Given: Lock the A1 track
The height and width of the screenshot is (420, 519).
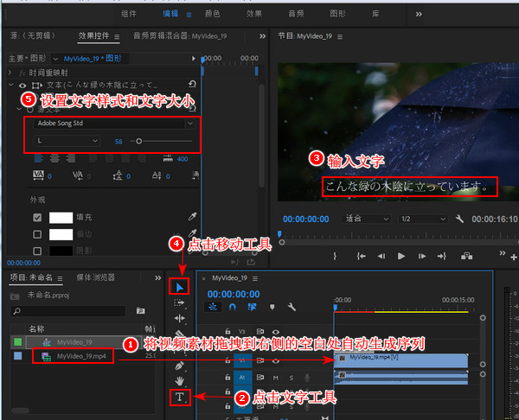Looking at the screenshot, I should pyautogui.click(x=227, y=377).
